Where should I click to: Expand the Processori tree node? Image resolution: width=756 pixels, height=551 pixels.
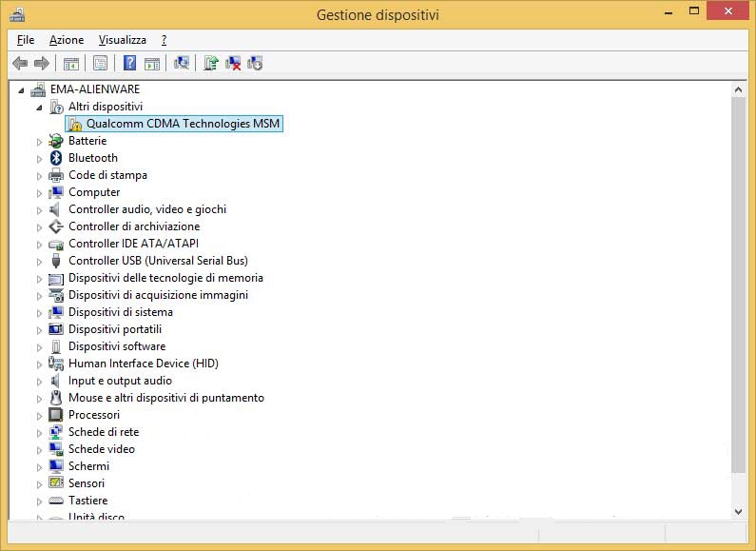coord(40,416)
